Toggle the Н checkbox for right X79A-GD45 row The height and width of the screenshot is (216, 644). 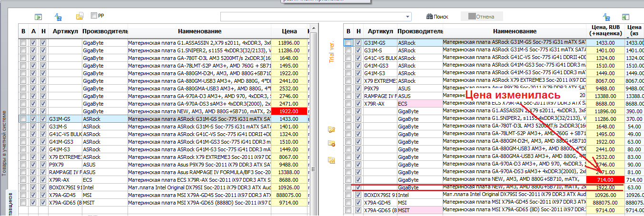pos(358,202)
